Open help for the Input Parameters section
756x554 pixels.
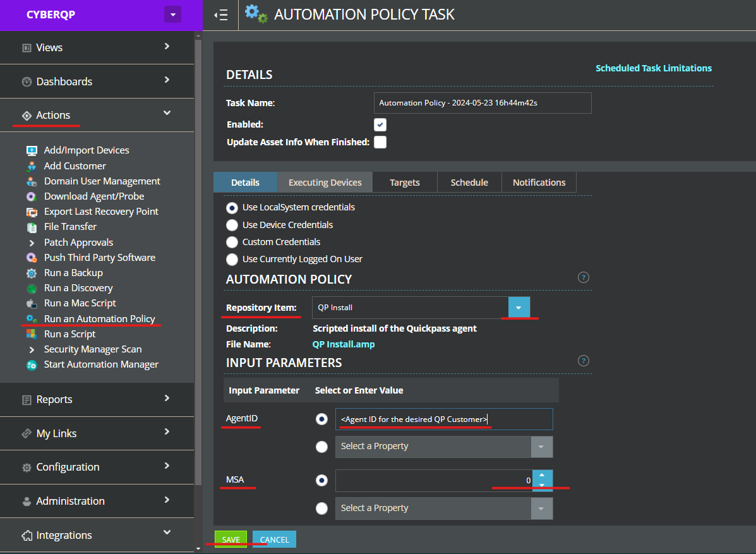coord(584,361)
